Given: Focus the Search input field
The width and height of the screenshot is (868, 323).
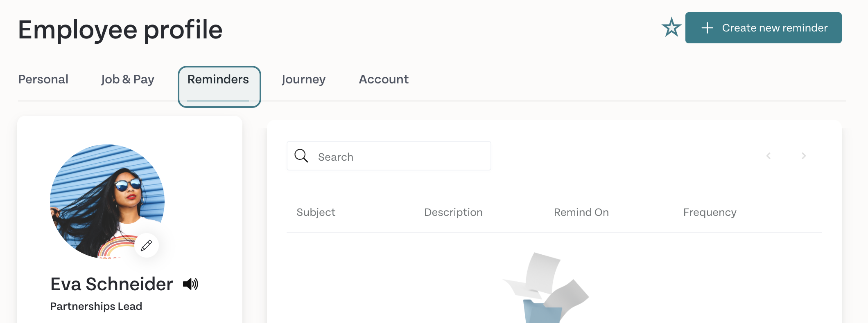Looking at the screenshot, I should click(389, 156).
